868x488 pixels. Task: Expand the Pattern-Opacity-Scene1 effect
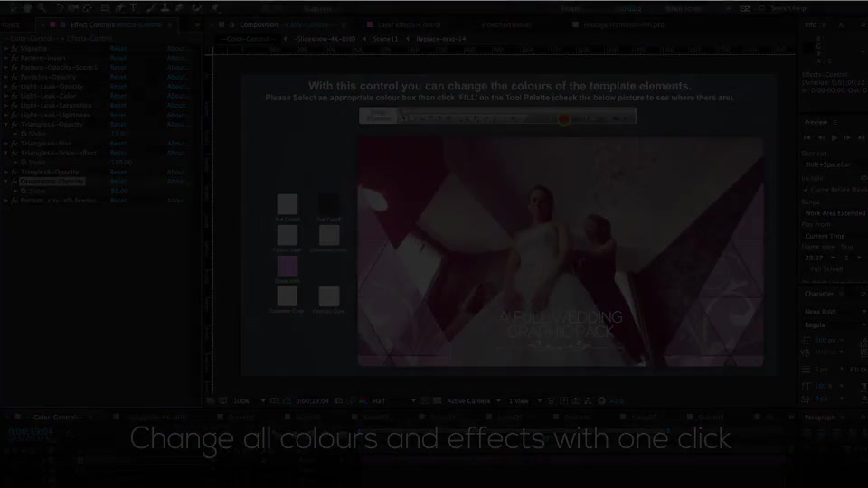(6, 68)
